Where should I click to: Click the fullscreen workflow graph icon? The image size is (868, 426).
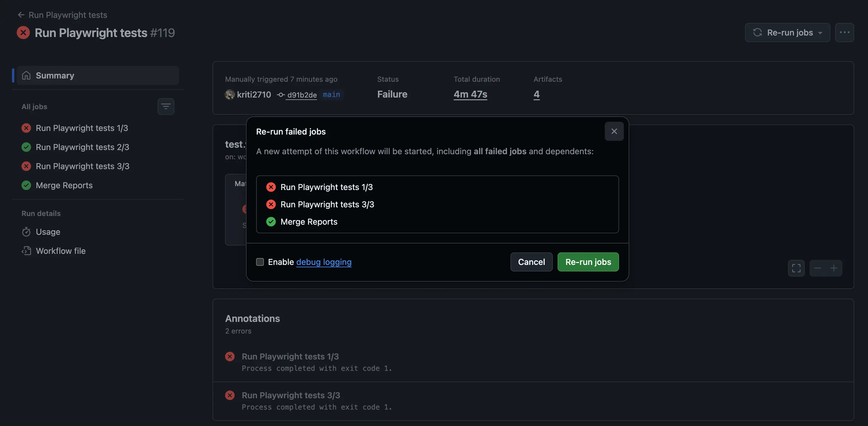(796, 268)
